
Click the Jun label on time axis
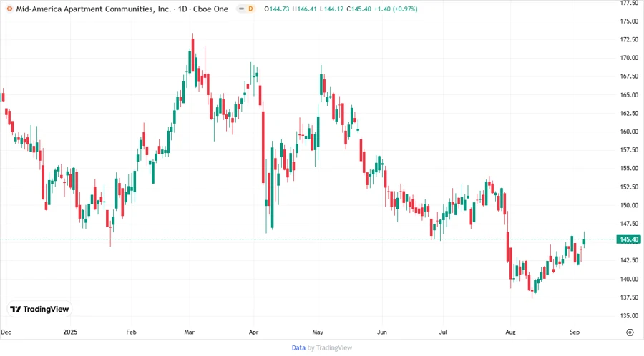coord(382,332)
